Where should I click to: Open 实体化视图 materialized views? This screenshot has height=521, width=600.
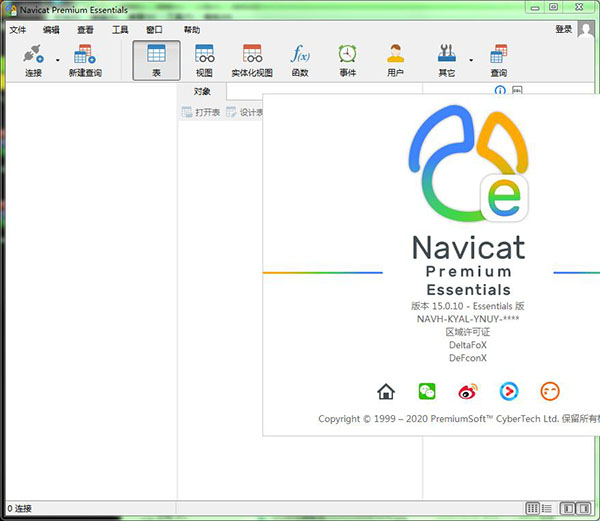pos(252,61)
